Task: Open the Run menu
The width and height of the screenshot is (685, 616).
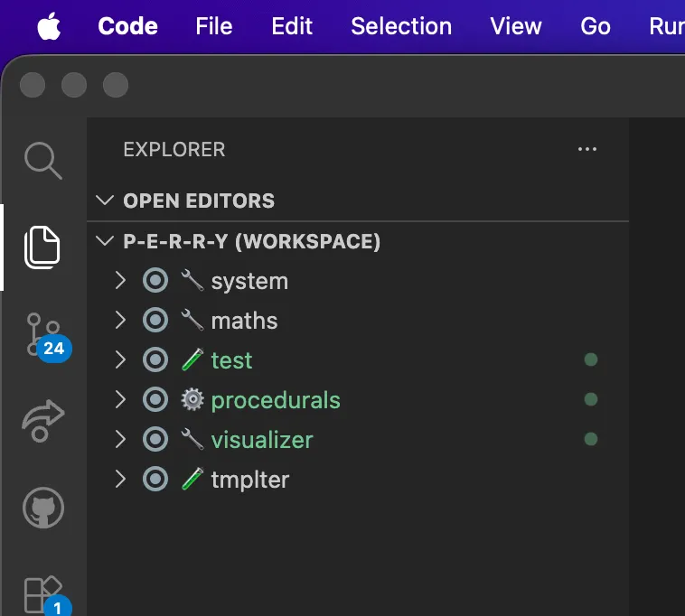Action: click(x=667, y=26)
